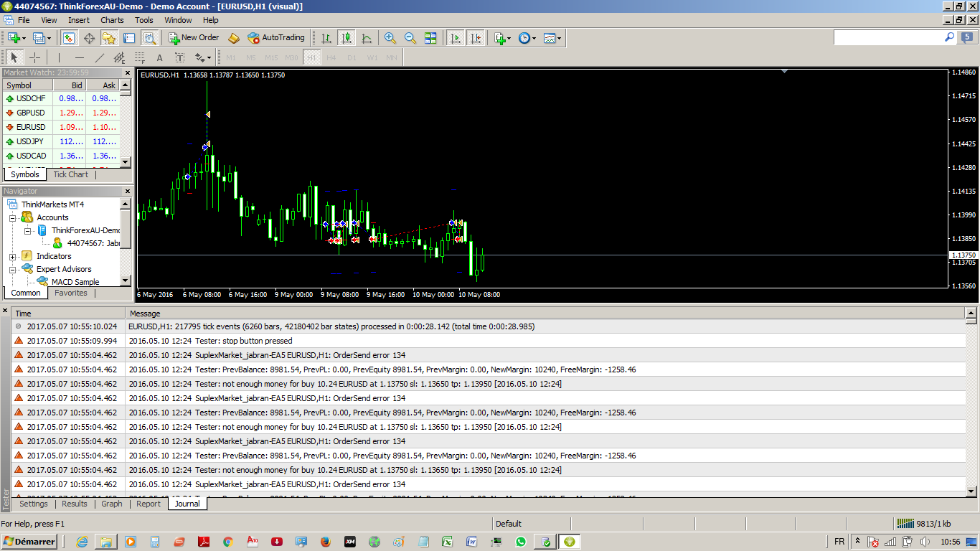980x551 pixels.
Task: Select the Text Label tool
Action: 179,58
